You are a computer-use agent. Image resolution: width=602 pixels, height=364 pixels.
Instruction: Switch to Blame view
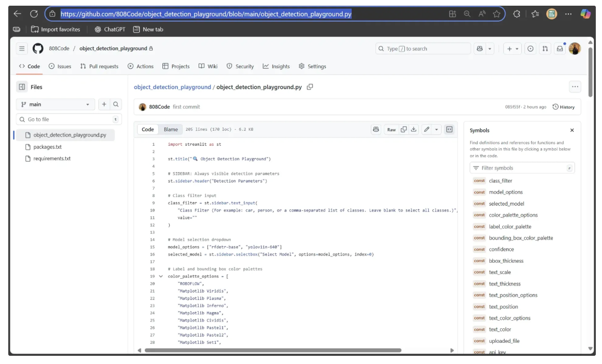[x=171, y=130]
